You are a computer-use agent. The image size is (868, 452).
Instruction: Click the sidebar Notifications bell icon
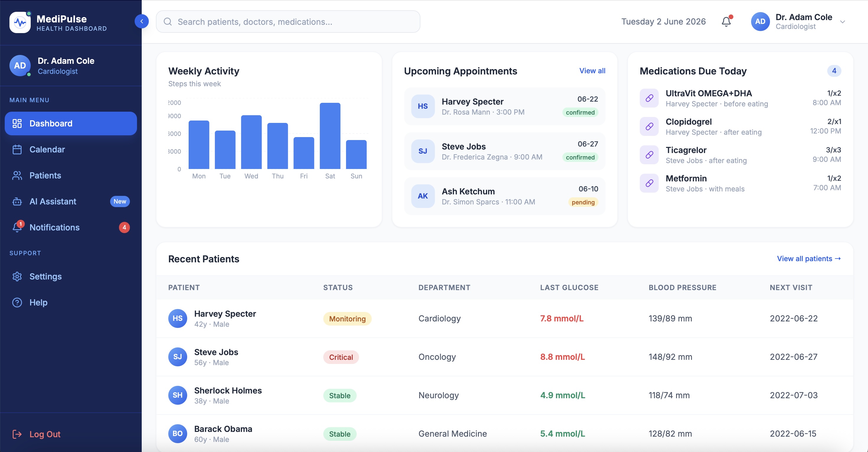click(17, 227)
